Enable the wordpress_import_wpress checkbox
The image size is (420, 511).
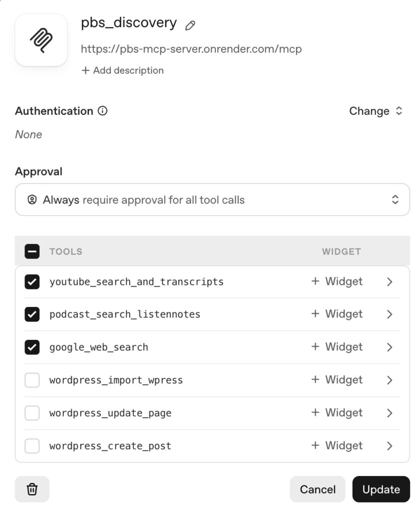[x=32, y=380]
